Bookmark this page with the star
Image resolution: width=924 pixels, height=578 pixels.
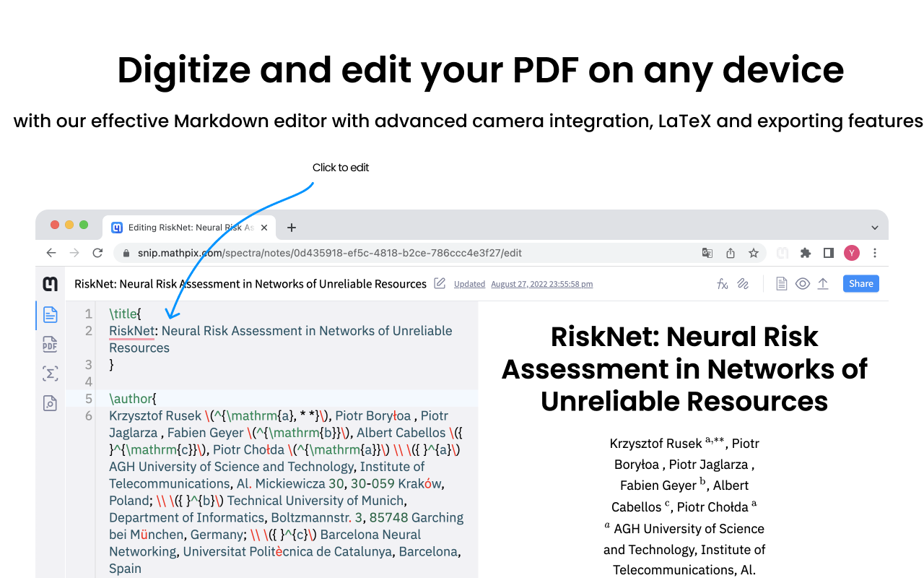coord(754,253)
